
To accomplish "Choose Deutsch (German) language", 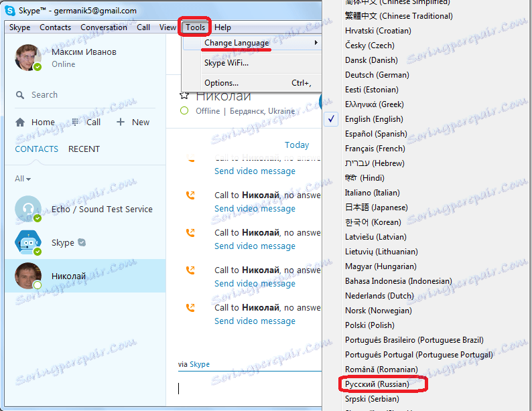I will [x=377, y=75].
